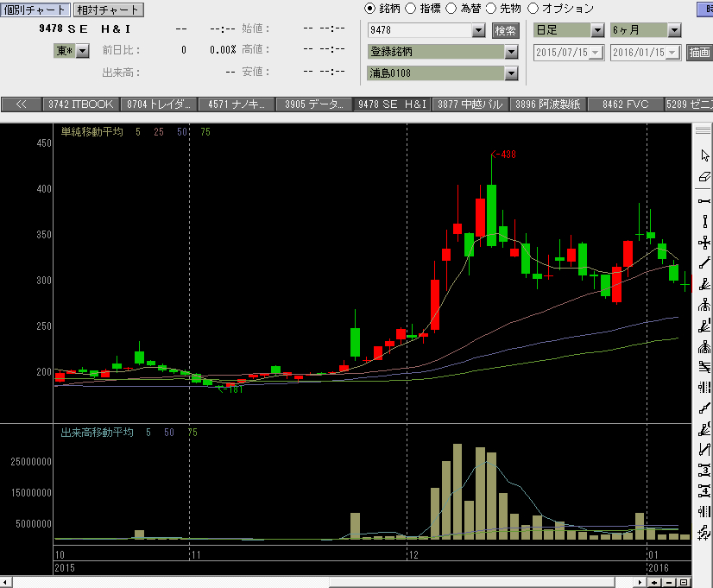Select the bottom plus-marked line tool
This screenshot has width=713, height=588.
(x=704, y=532)
